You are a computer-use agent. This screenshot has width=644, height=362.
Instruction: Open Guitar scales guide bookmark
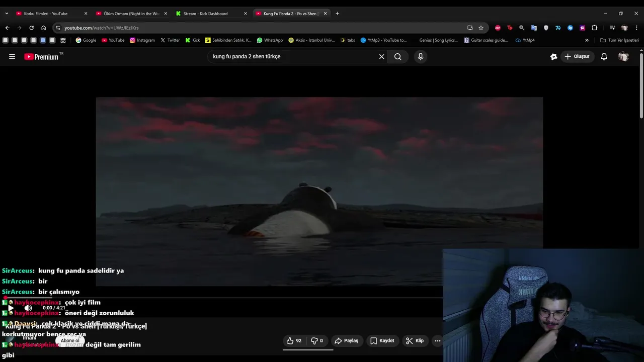coord(486,40)
